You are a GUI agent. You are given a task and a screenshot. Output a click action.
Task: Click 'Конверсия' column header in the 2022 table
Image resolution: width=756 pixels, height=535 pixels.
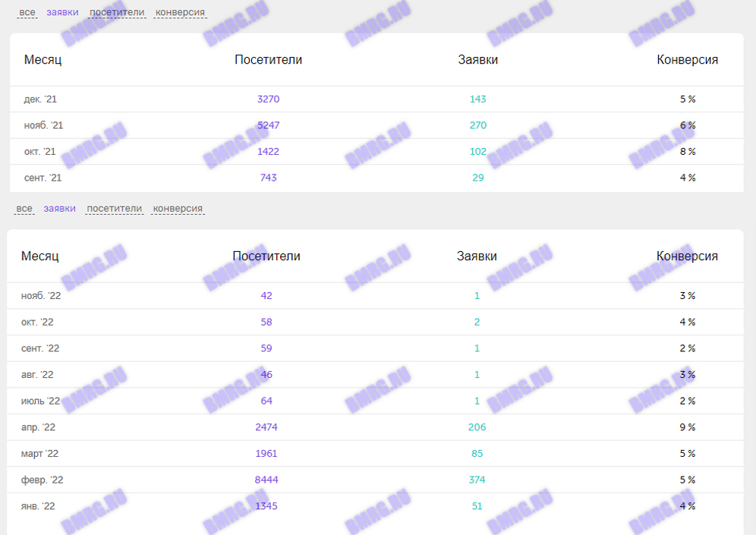687,256
